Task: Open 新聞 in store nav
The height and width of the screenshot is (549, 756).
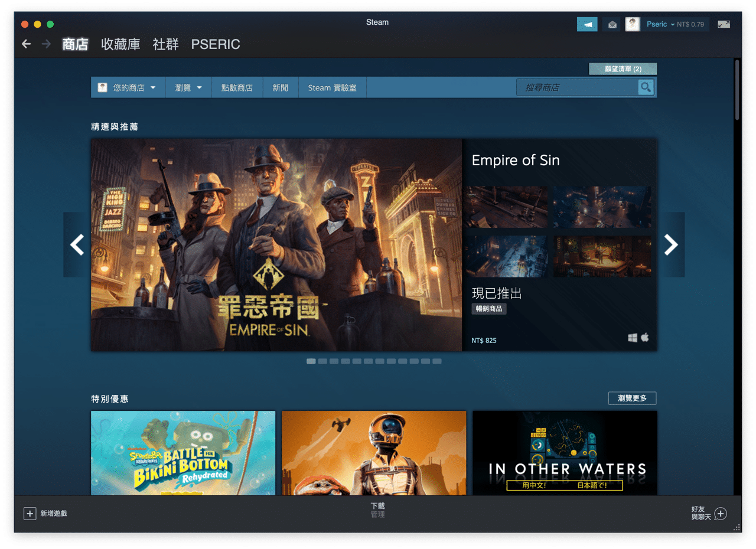Action: tap(281, 87)
